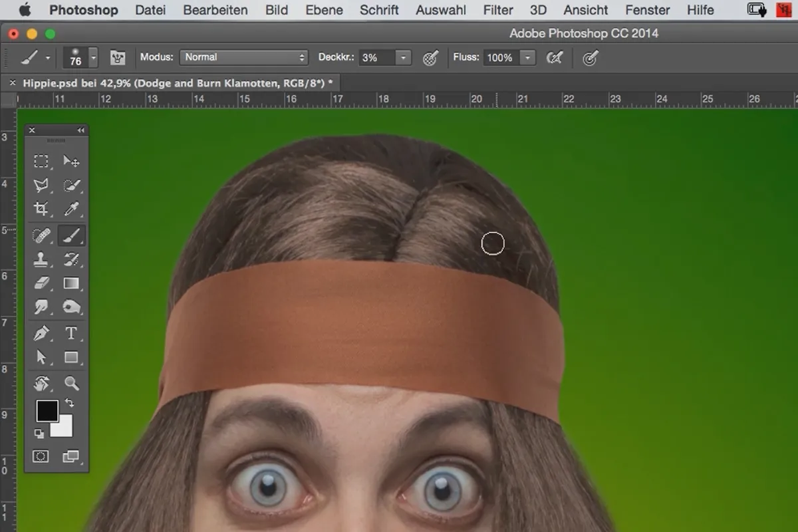
Task: Select the Eyedropper tool
Action: [71, 209]
